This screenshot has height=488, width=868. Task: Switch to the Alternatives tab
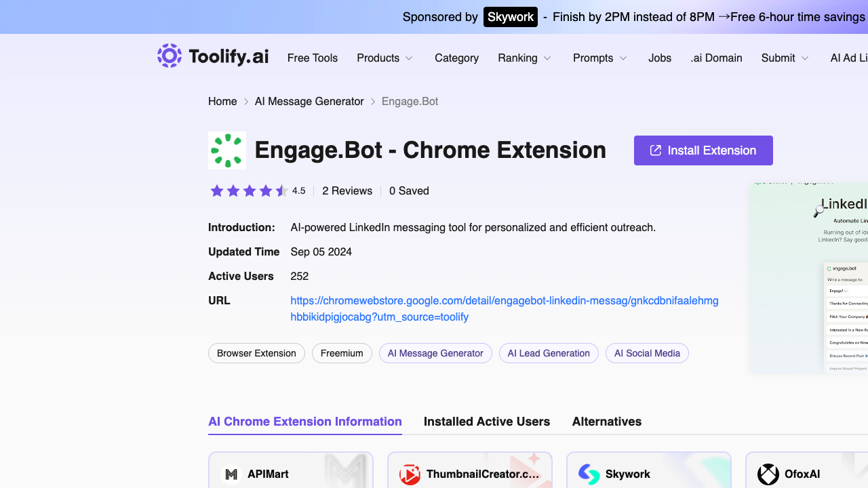point(607,422)
